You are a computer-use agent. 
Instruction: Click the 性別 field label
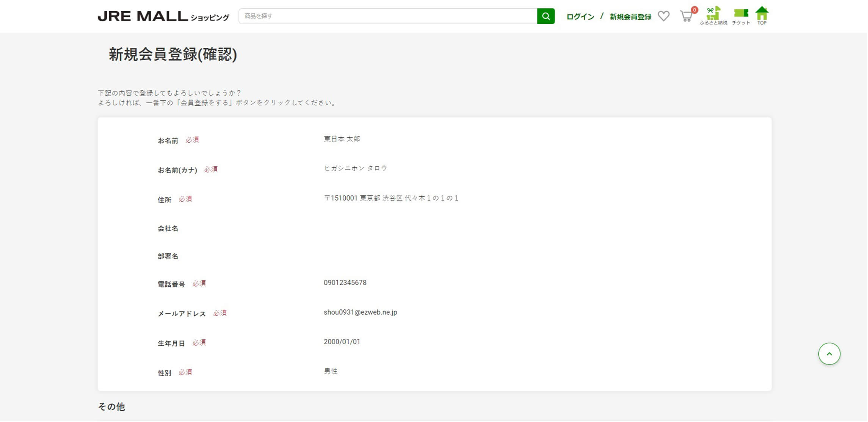(x=165, y=373)
